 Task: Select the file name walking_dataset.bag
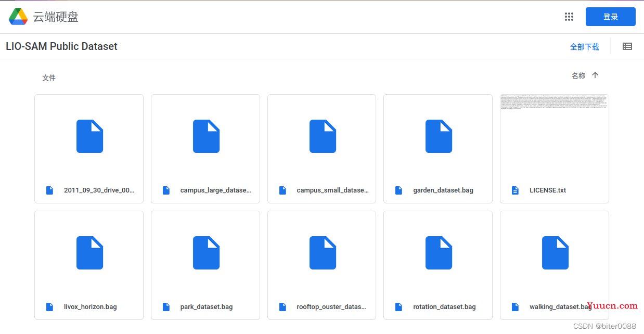[x=561, y=307]
